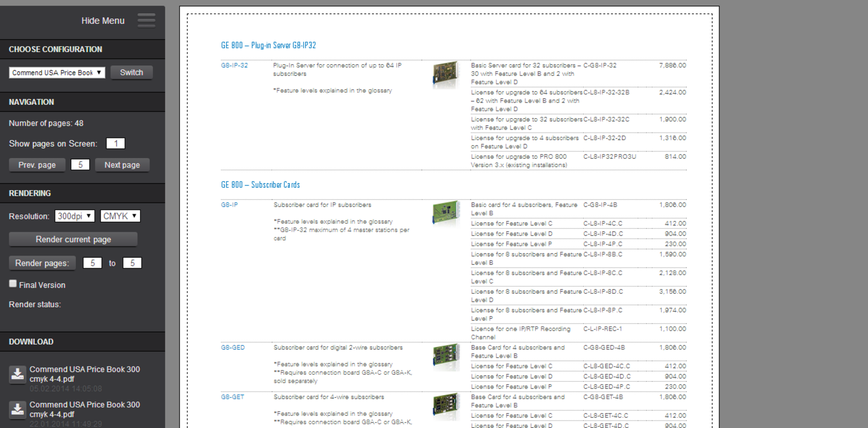
Task: Click the Hide Menu label
Action: [x=103, y=21]
